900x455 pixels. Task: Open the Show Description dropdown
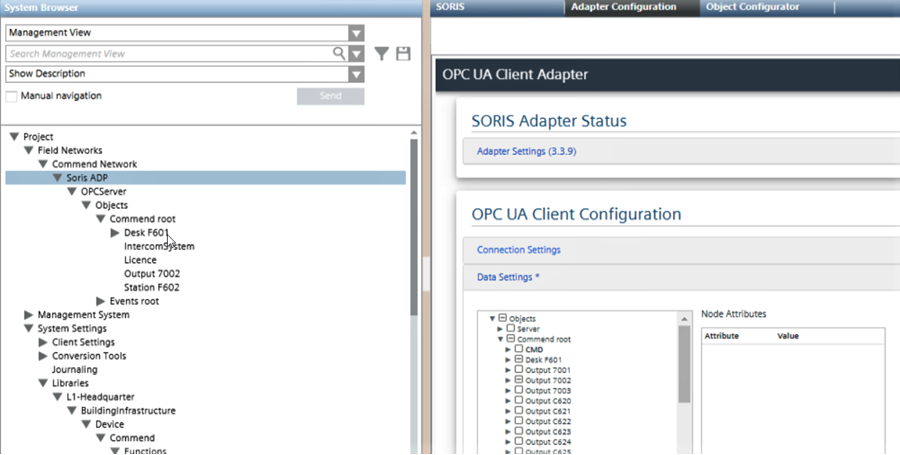356,74
